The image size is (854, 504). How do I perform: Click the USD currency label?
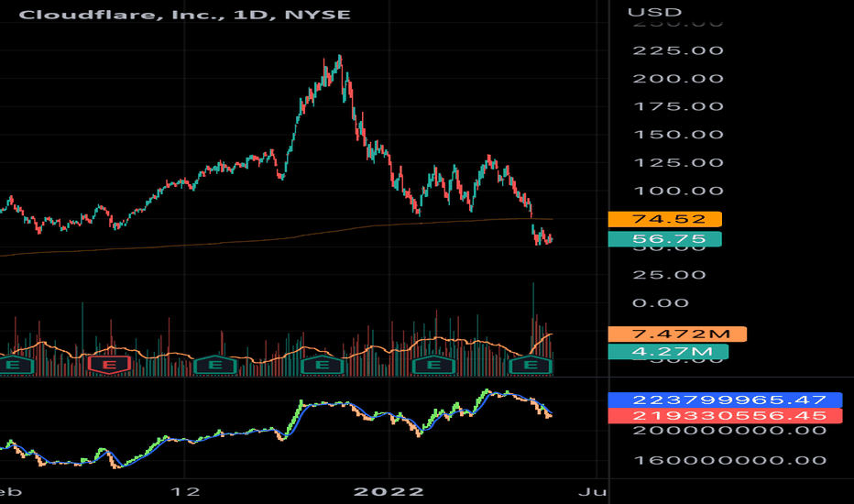click(x=654, y=12)
